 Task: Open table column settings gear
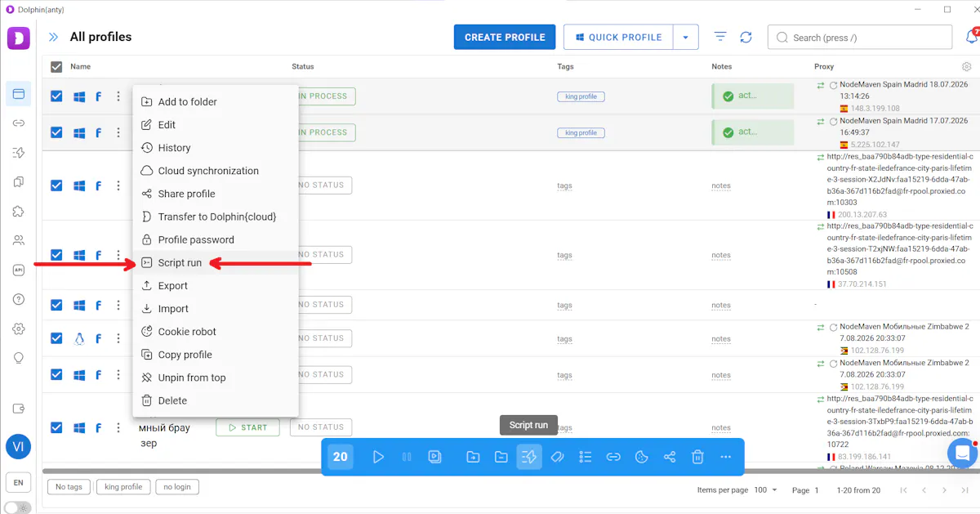[x=967, y=66]
